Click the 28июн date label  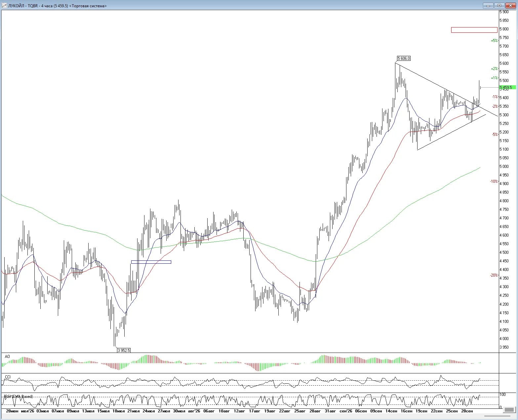point(12,411)
